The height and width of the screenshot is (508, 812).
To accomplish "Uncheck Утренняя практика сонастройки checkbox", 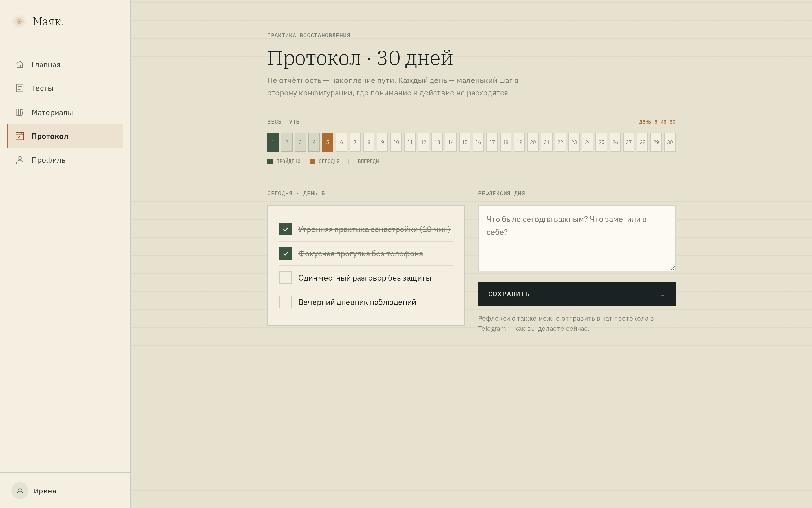I will pos(285,229).
